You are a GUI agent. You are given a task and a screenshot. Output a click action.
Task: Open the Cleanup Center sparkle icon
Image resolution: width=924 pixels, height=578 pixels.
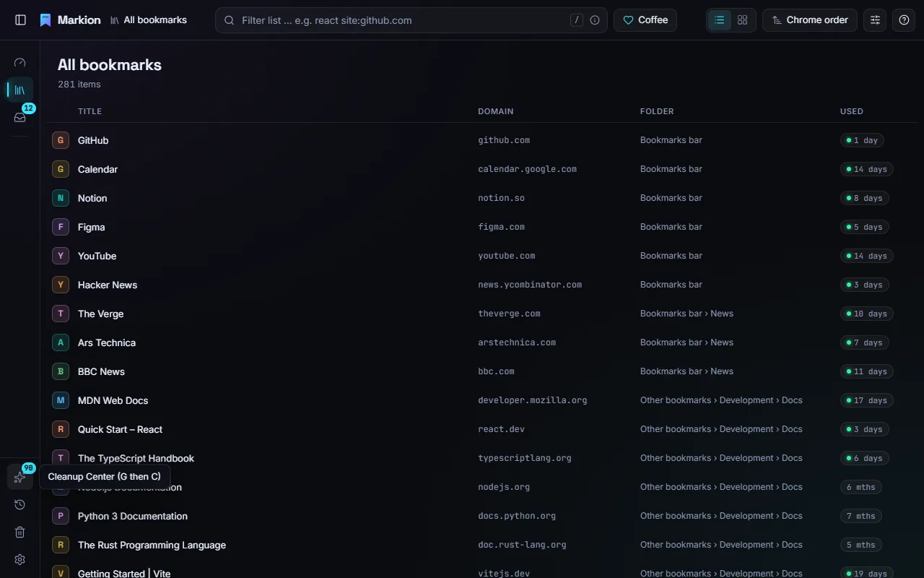tap(20, 477)
